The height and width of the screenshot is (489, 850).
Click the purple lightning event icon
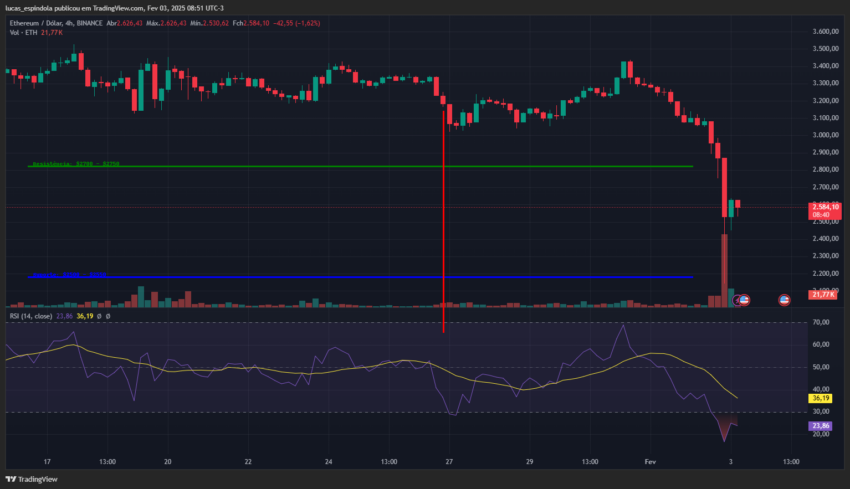click(737, 300)
